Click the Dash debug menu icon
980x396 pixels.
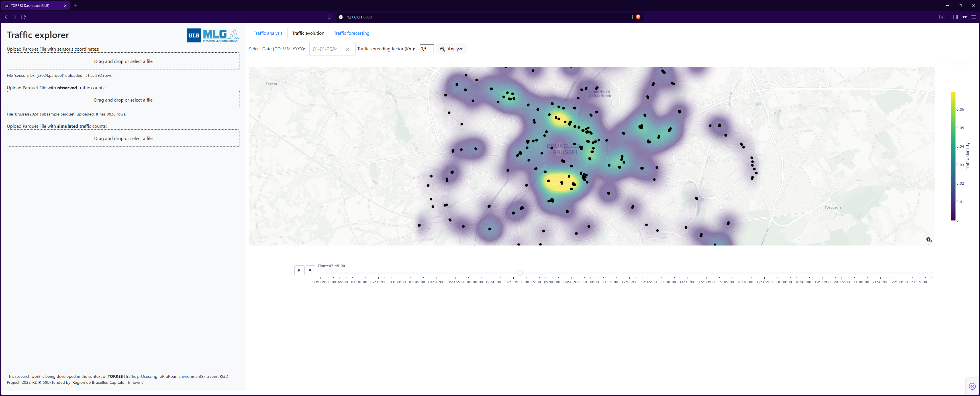pyautogui.click(x=972, y=386)
